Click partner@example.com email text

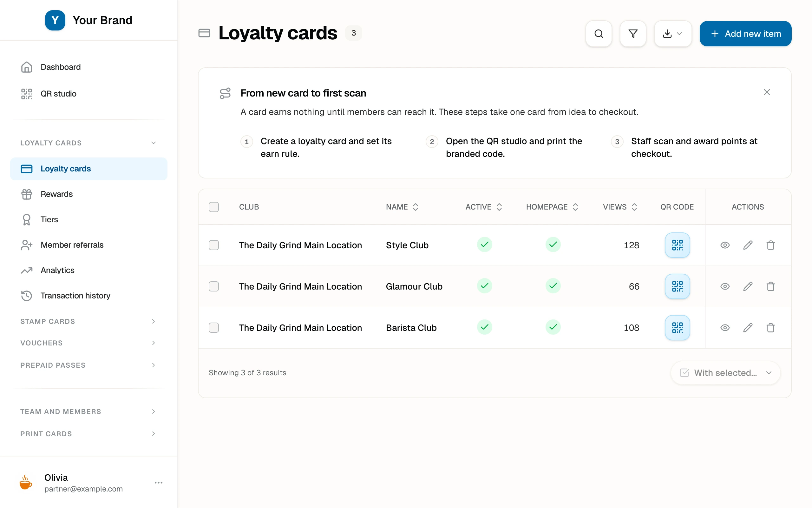pyautogui.click(x=83, y=489)
